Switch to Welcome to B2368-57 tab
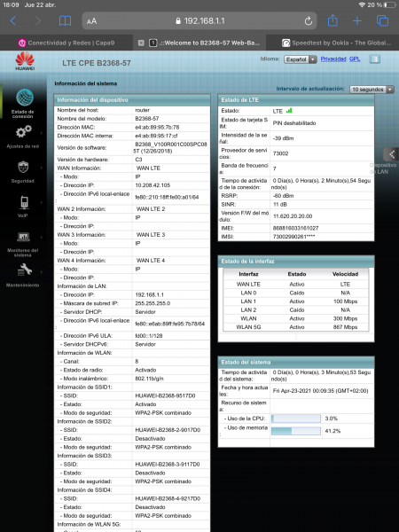The image size is (399, 532). [199, 43]
